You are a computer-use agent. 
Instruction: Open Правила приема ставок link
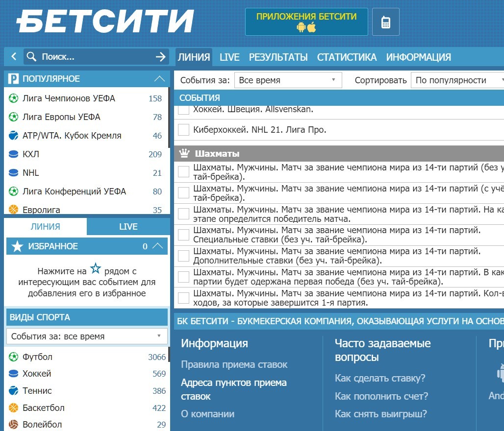point(234,364)
